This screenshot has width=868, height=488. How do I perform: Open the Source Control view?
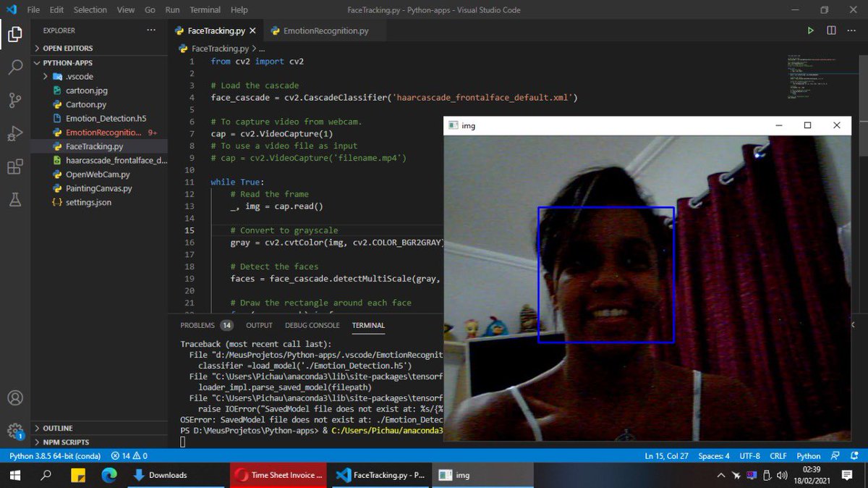tap(15, 101)
